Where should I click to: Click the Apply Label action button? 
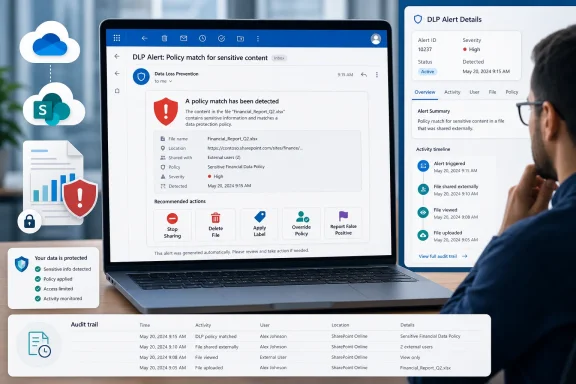(x=259, y=224)
